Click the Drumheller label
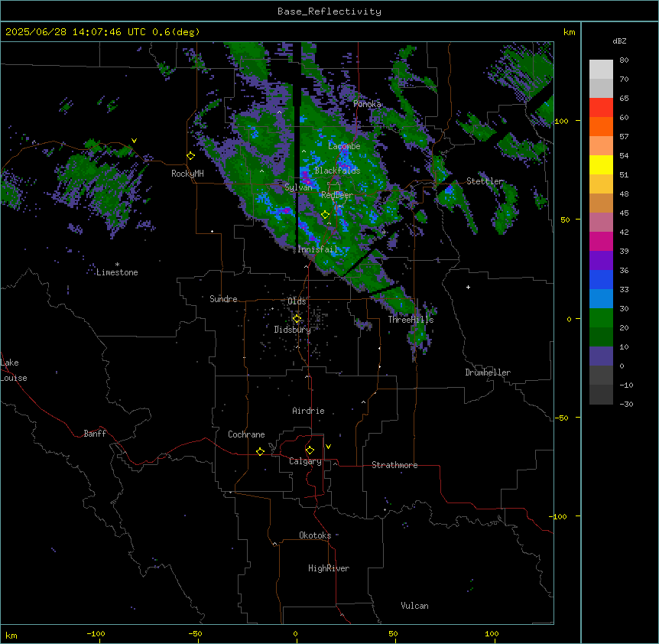This screenshot has height=644, width=659. pyautogui.click(x=488, y=372)
